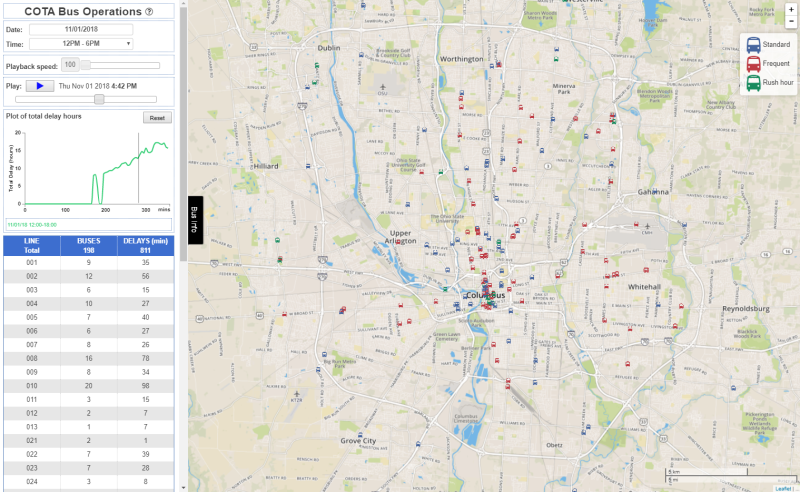Select line 001 row in table

tap(89, 262)
